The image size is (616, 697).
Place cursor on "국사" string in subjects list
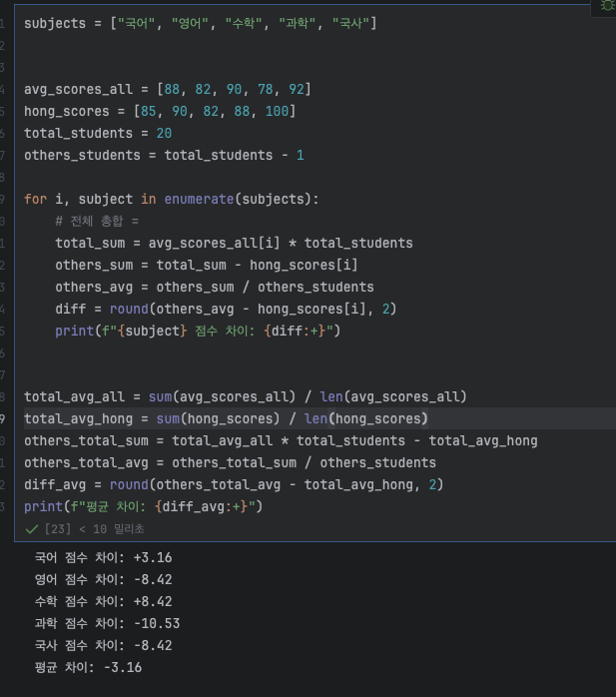coord(350,23)
